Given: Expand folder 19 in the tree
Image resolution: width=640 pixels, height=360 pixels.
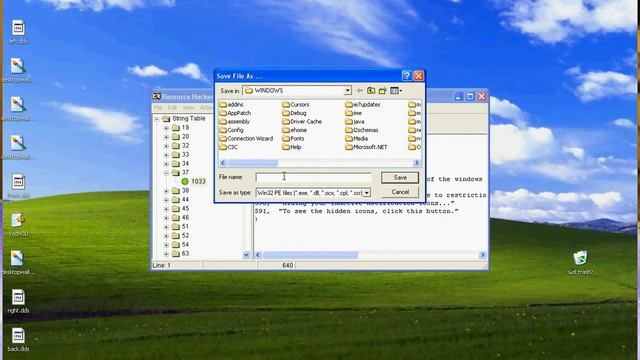Looking at the screenshot, I should click(x=166, y=128).
